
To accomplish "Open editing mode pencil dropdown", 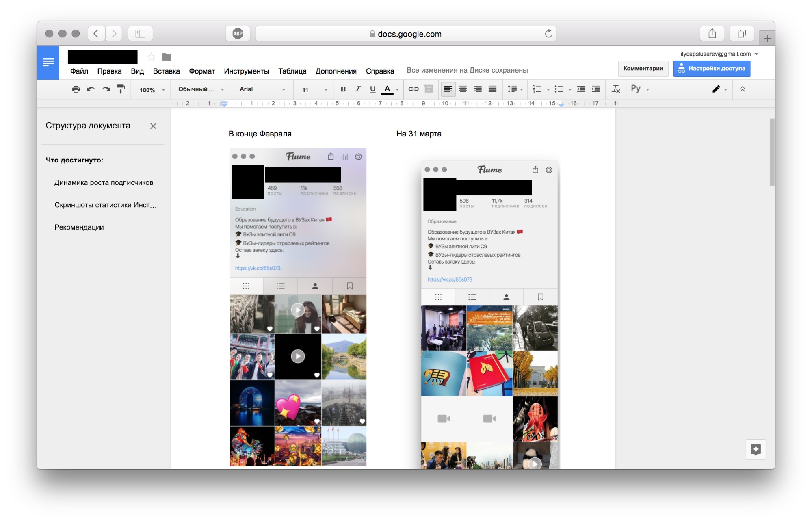I will point(719,89).
